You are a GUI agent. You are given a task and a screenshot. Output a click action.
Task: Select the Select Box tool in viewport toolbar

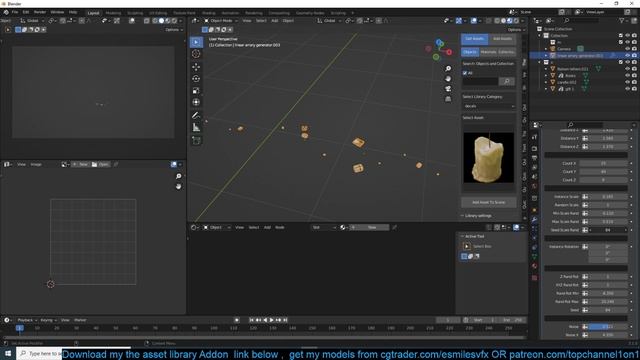196,42
